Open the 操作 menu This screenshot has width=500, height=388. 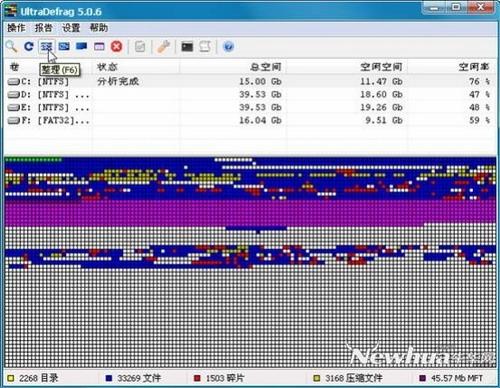point(16,28)
